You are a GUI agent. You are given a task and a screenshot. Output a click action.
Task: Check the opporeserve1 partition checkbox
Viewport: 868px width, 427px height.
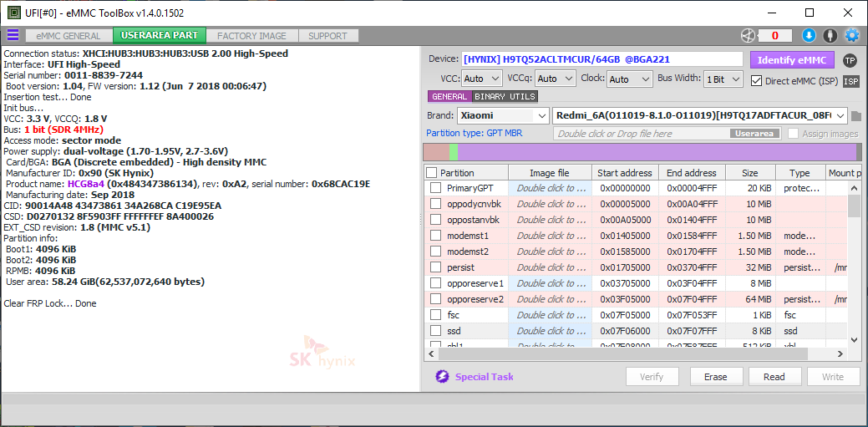(435, 283)
